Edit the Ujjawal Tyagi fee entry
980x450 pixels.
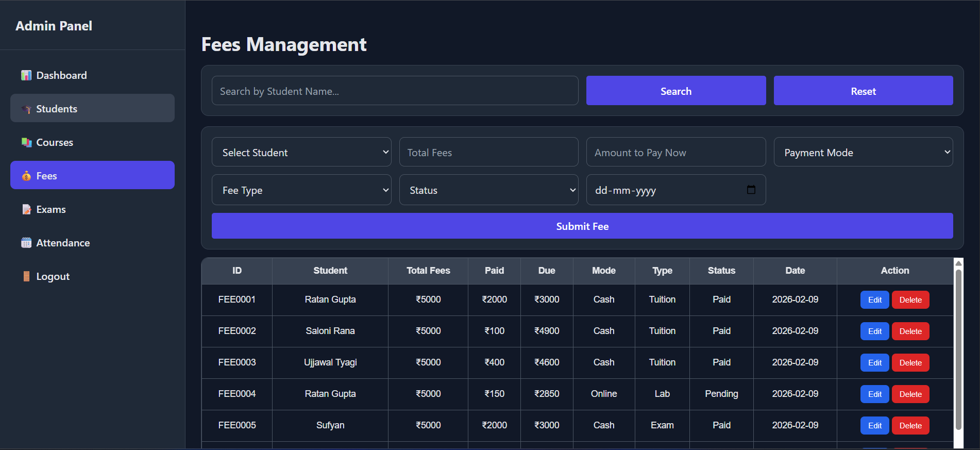[875, 363]
